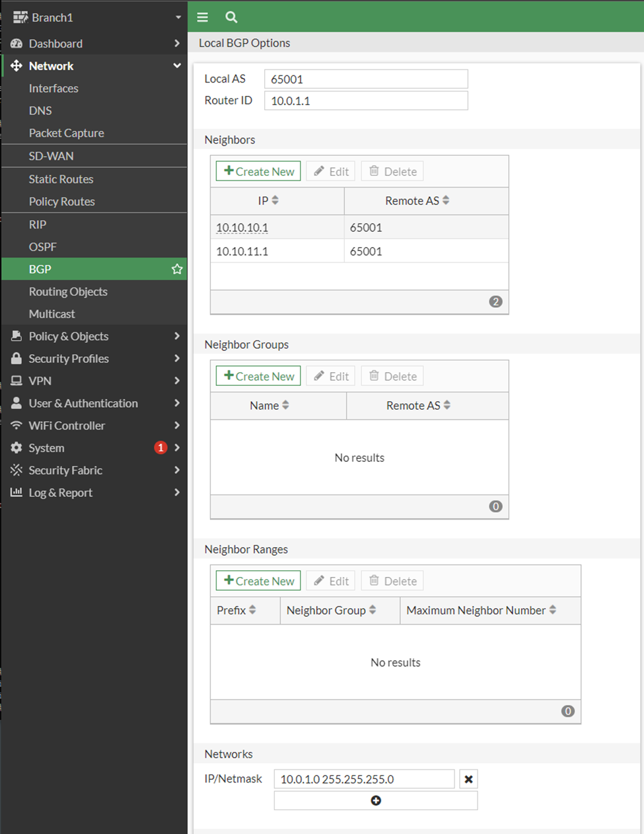This screenshot has height=834, width=644.
Task: Expand the Dashboard menu section
Action: [94, 44]
